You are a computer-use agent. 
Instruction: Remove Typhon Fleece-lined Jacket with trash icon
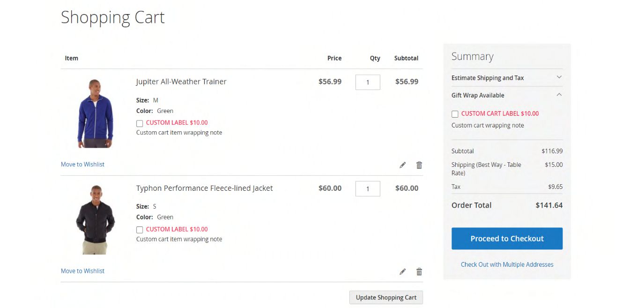(x=419, y=271)
